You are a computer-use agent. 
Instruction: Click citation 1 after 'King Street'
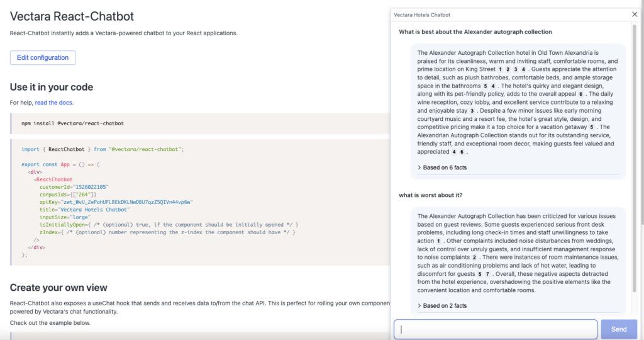[x=500, y=69]
